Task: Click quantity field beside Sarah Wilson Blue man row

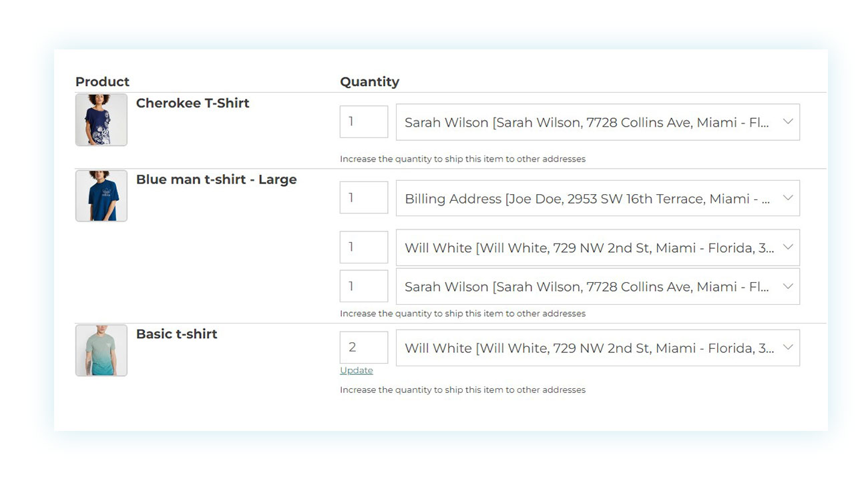Action: coord(364,286)
